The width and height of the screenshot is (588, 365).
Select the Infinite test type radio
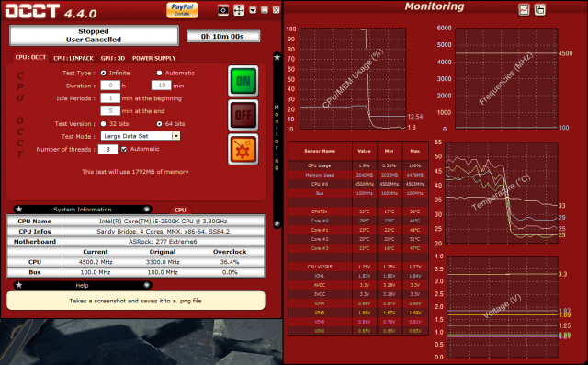click(103, 74)
